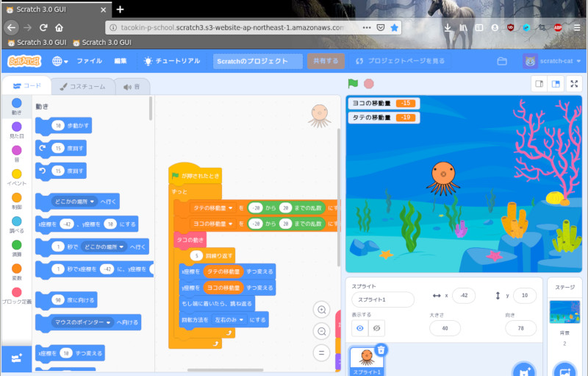Open チュートリアル tutorials
Image resolution: width=588 pixels, height=376 pixels.
pos(173,61)
